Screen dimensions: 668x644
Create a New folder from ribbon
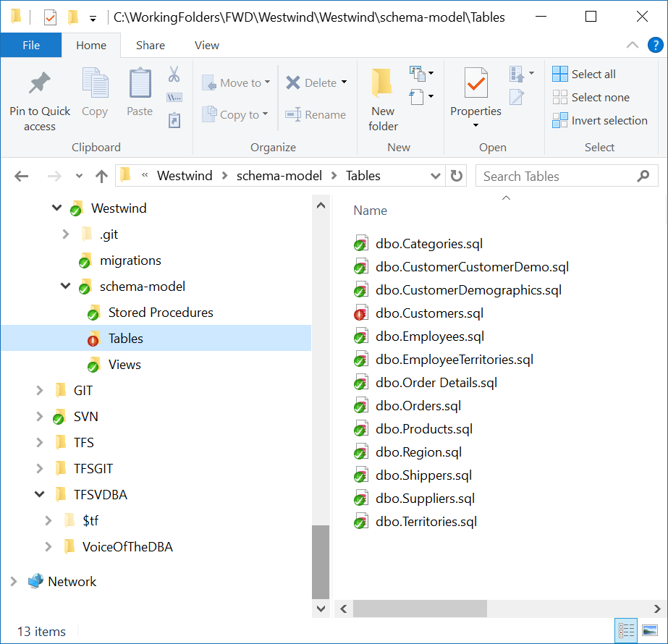(x=383, y=85)
